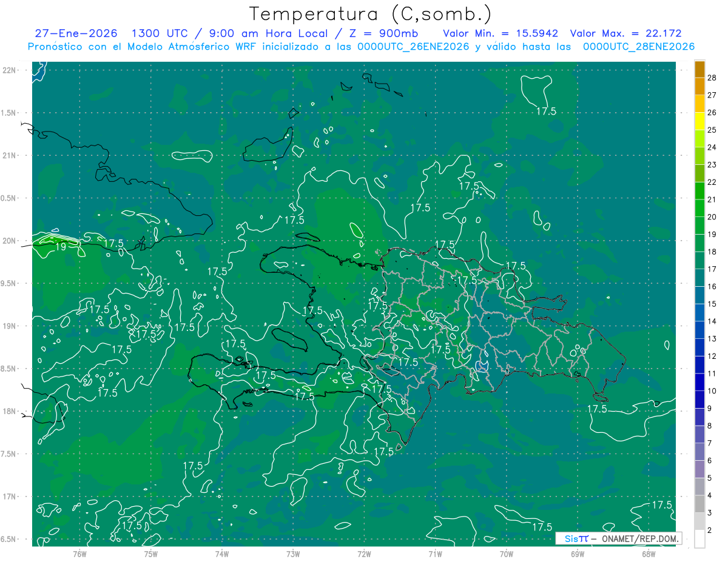Click the '12' color scale label

(712, 356)
